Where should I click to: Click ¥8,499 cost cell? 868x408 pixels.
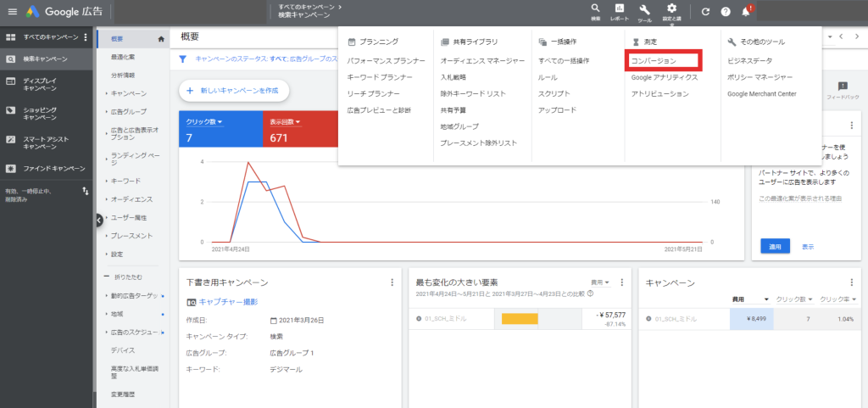point(751,320)
